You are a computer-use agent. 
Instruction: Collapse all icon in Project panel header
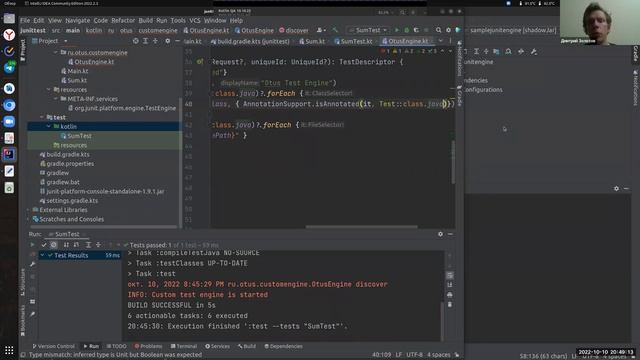point(155,41)
